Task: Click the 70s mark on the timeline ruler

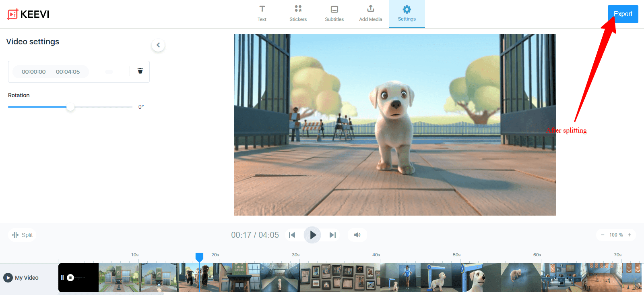Action: pyautogui.click(x=618, y=255)
